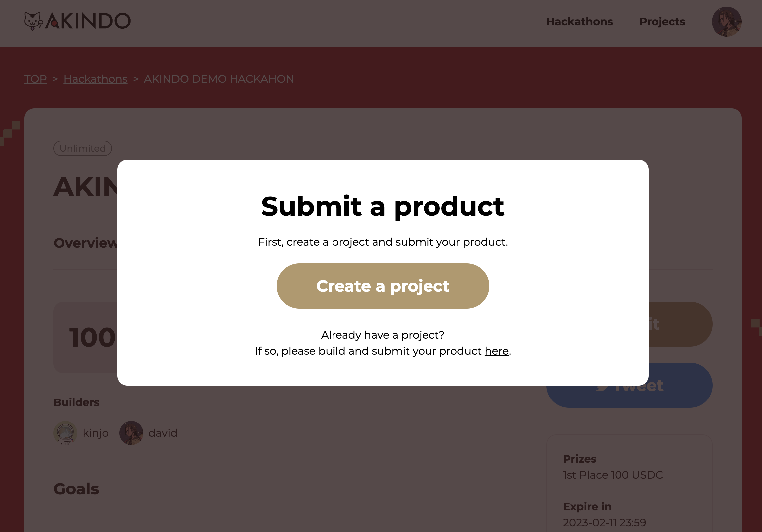
Task: Open the 'here' link for existing projects
Action: [x=496, y=351]
